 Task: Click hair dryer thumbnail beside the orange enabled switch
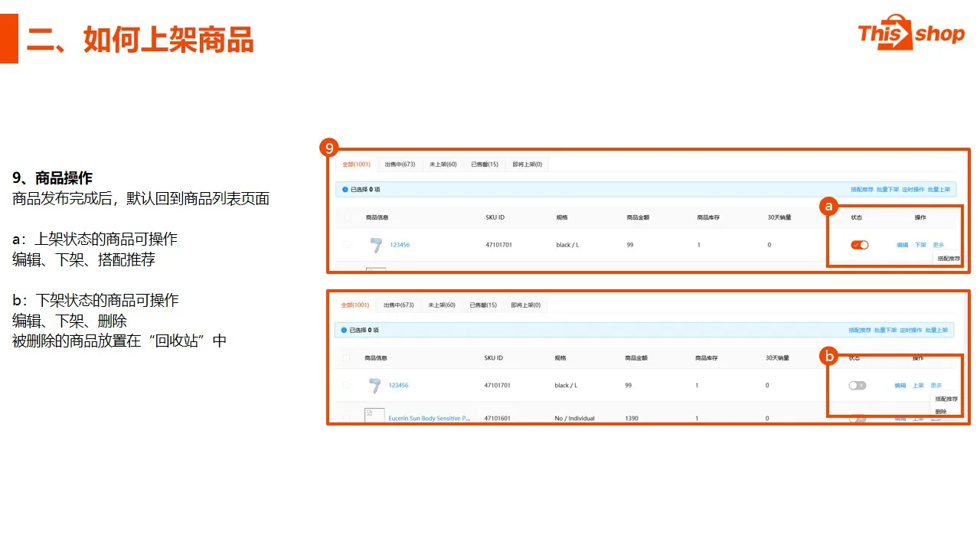coord(375,245)
